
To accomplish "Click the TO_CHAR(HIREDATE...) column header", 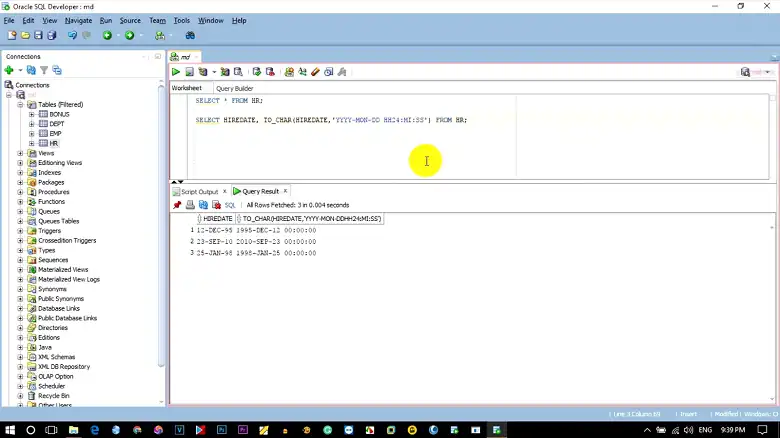I will coord(309,219).
